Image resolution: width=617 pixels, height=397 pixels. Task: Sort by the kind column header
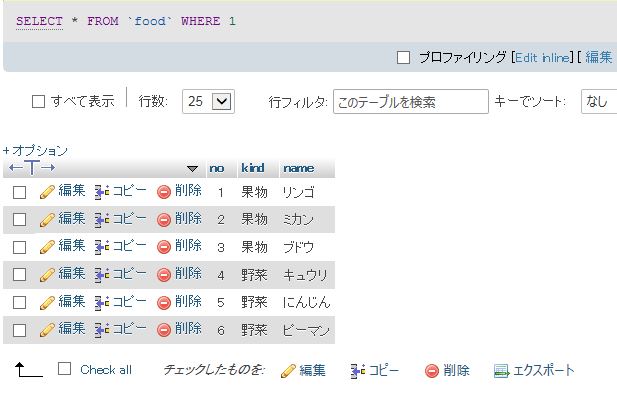pyautogui.click(x=253, y=168)
